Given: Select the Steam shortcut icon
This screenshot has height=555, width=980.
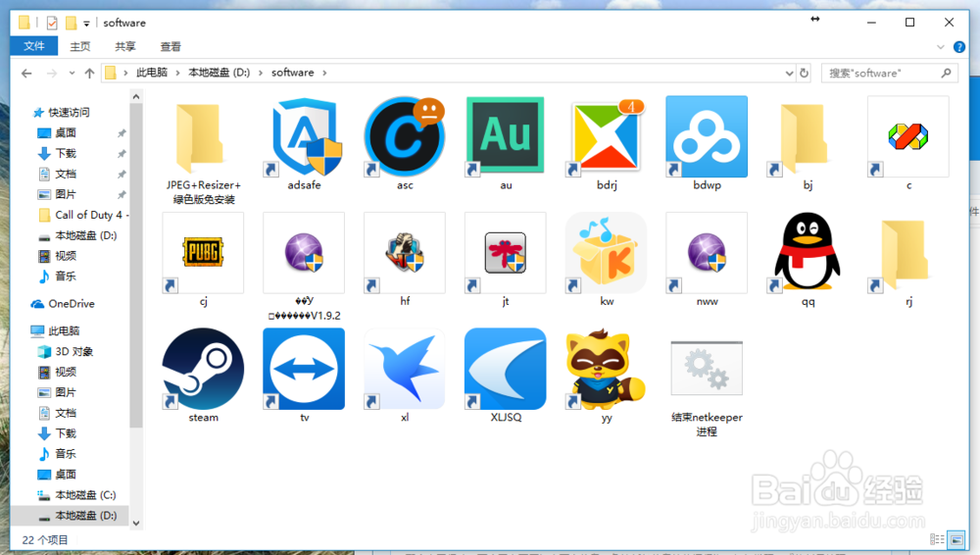Looking at the screenshot, I should pyautogui.click(x=203, y=369).
